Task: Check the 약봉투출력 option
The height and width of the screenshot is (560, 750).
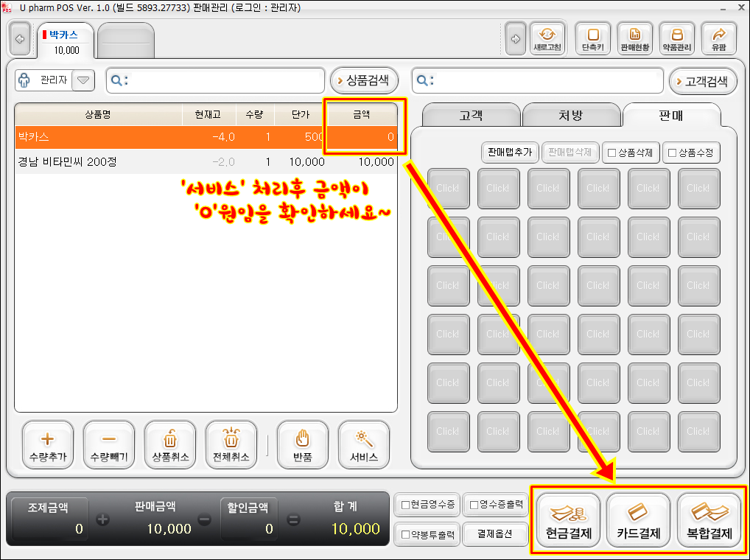Action: coord(405,534)
